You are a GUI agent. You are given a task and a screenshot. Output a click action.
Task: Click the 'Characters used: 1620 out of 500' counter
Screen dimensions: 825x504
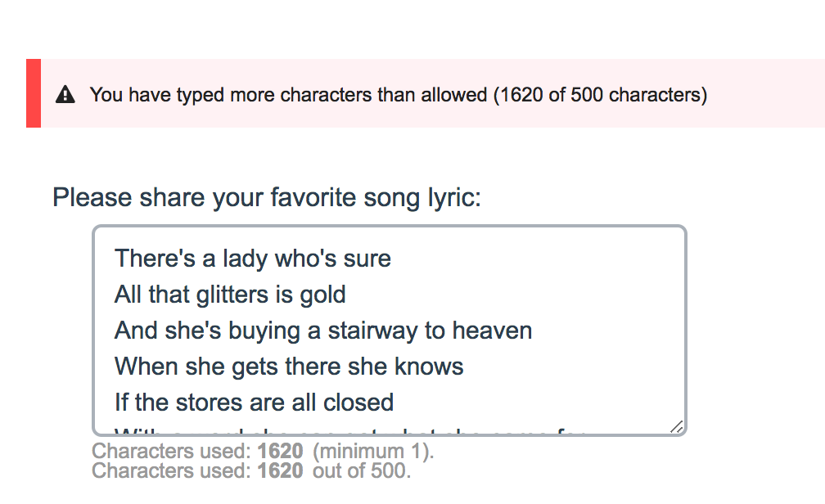pyautogui.click(x=249, y=470)
